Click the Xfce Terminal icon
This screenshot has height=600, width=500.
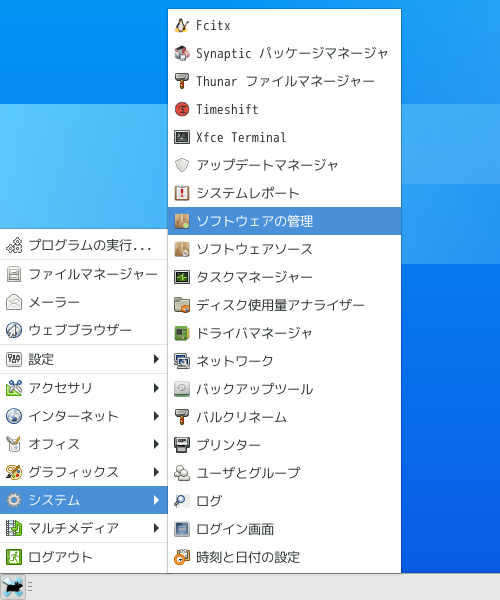pyautogui.click(x=182, y=137)
